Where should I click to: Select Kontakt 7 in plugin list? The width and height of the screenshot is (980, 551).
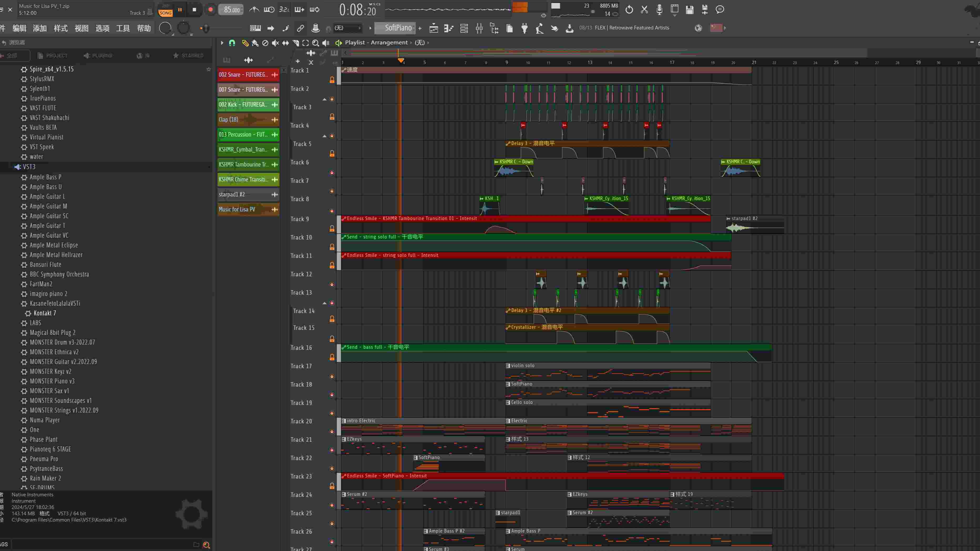point(44,313)
